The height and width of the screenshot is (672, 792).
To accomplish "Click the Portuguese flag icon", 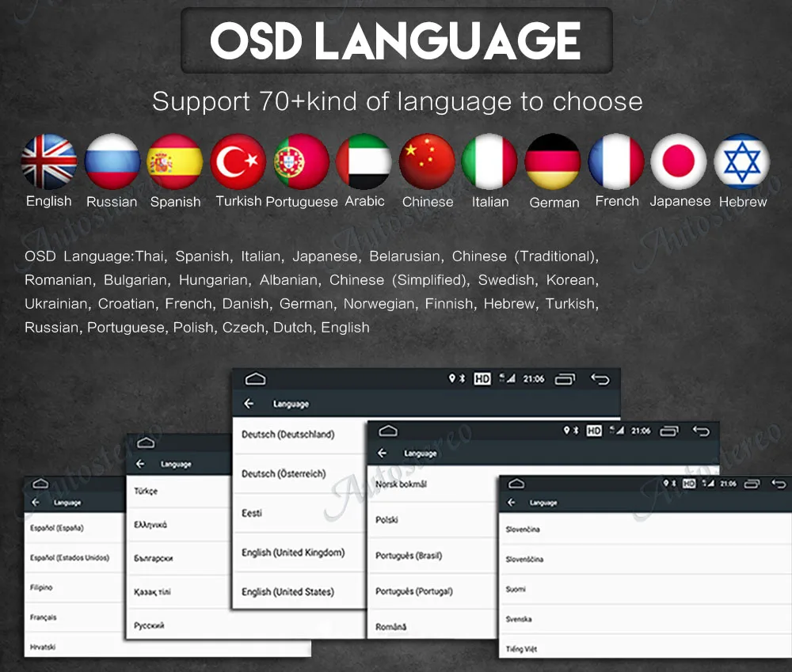I will point(301,161).
